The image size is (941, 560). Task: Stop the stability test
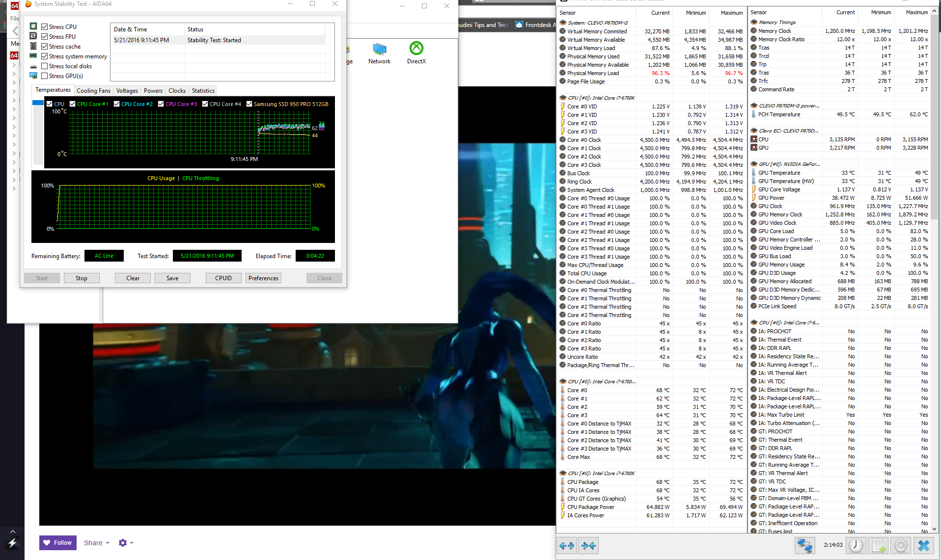[82, 278]
